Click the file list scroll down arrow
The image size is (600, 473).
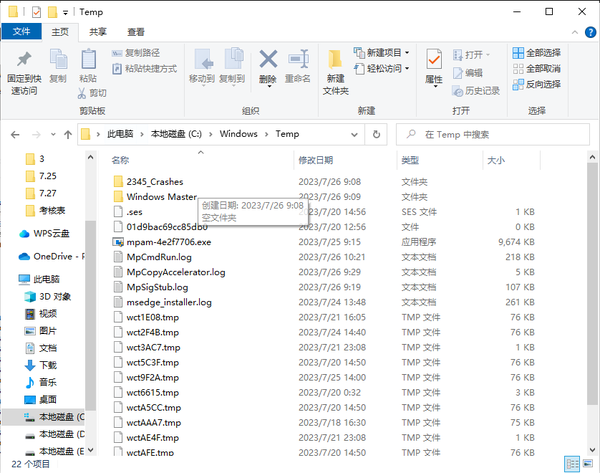(x=592, y=450)
